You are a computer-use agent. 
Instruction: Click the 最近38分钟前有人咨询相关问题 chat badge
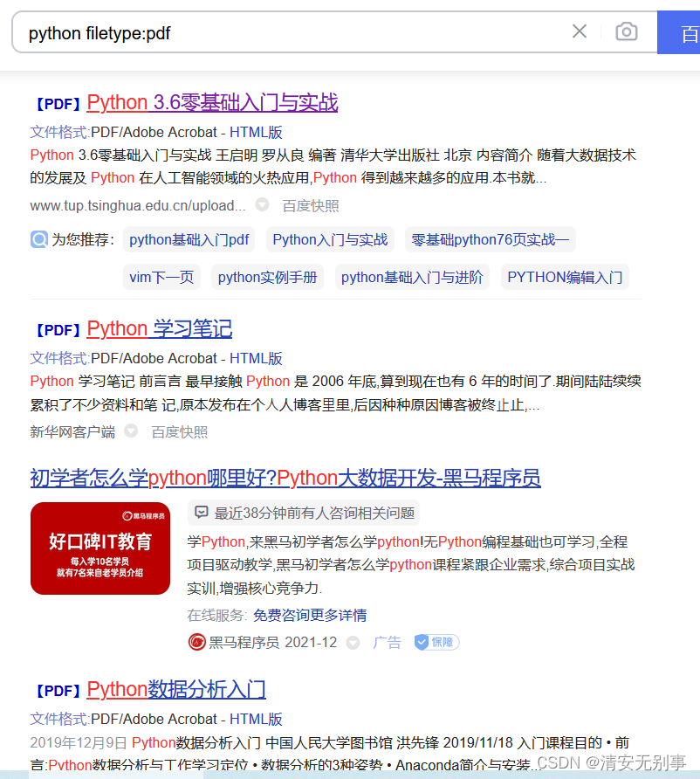[304, 513]
